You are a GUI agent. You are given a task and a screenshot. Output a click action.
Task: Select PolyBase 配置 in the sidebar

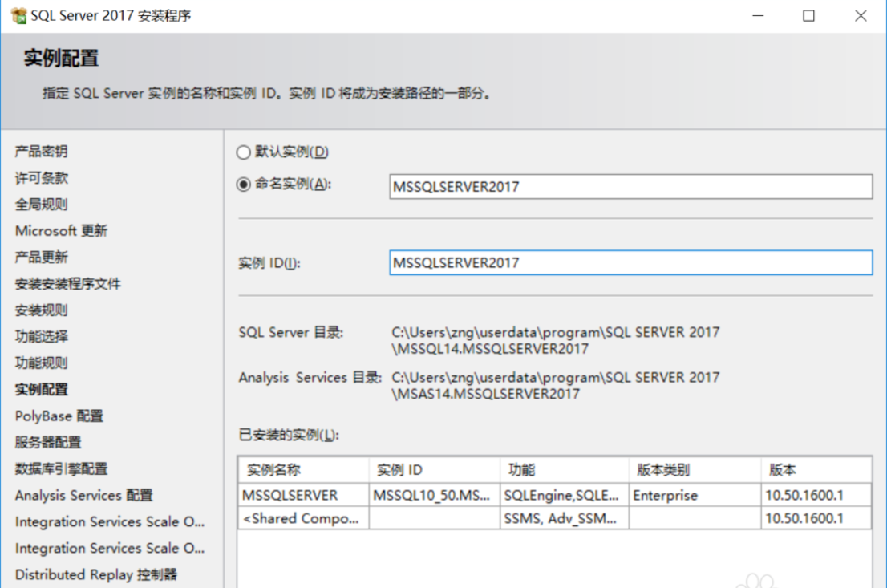(x=59, y=416)
